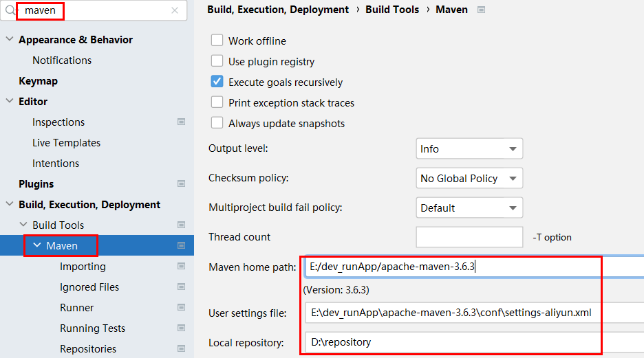
Task: Collapse the Editor section
Action: click(10, 101)
